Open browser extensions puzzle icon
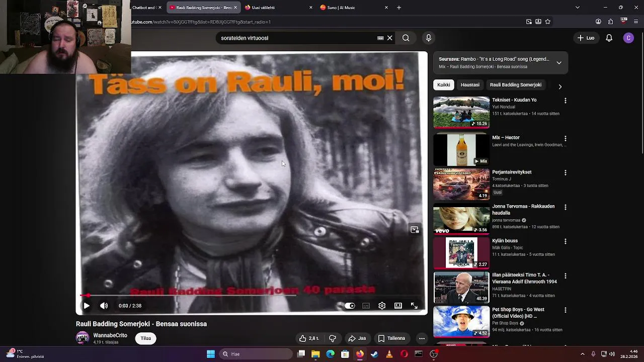Viewport: 644px width, 362px height. [x=610, y=22]
